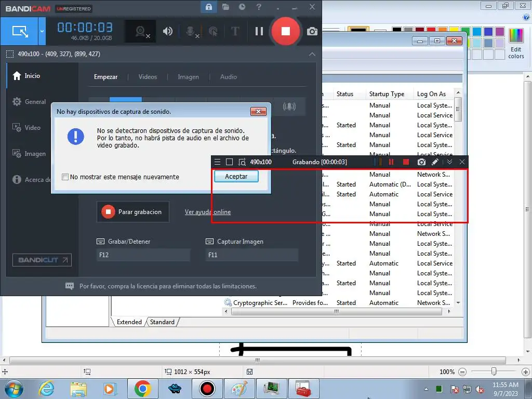Toggle mouse click effect icon in Bandicam
Image resolution: width=532 pixels, height=399 pixels.
(213, 31)
